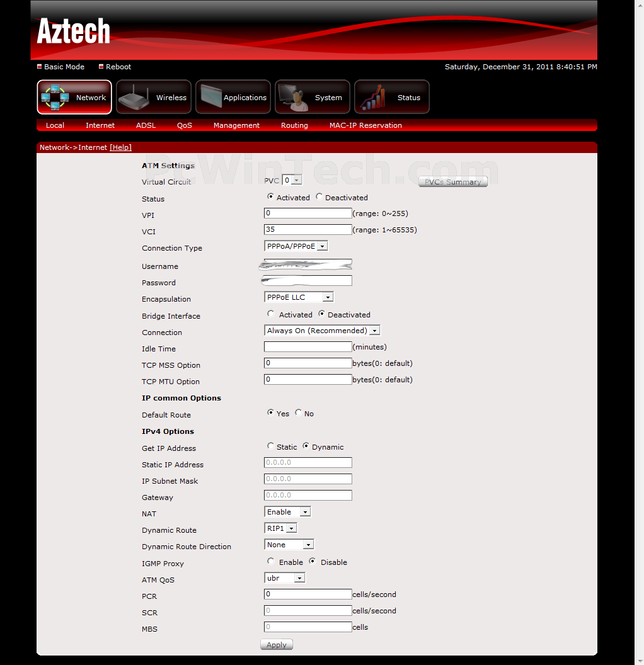Expand the Dynamic Route Direction dropdown
Screen dimensions: 644x665
click(289, 545)
